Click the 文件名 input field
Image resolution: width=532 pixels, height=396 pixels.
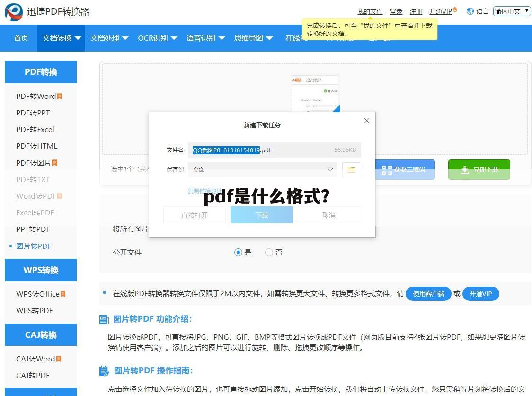click(x=275, y=150)
